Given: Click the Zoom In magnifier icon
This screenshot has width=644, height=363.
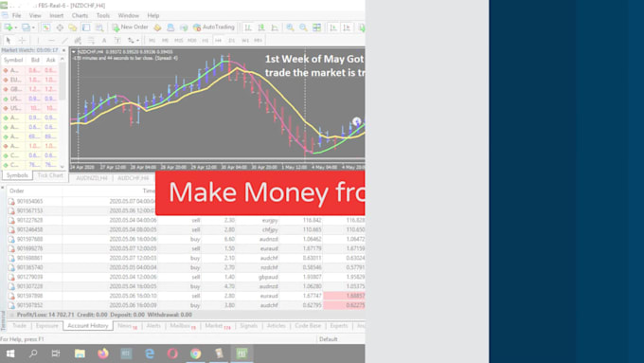Looking at the screenshot, I should click(290, 27).
